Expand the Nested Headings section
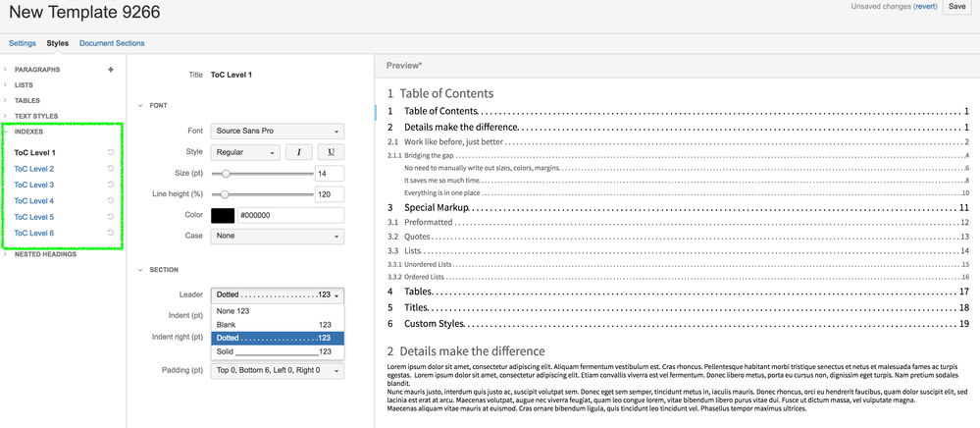980x428 pixels. tap(6, 254)
